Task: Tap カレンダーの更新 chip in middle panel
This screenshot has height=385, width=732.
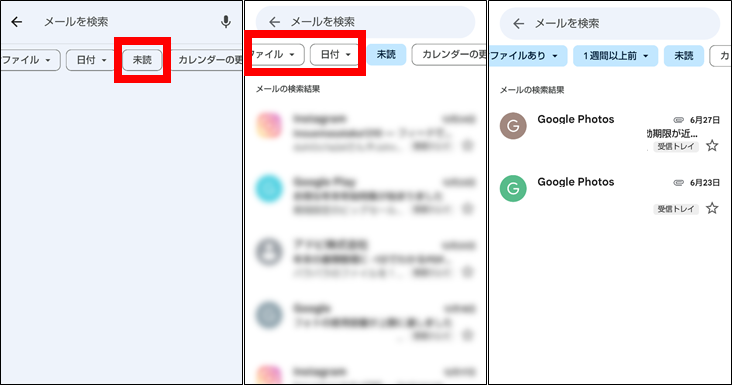Action: (x=449, y=55)
